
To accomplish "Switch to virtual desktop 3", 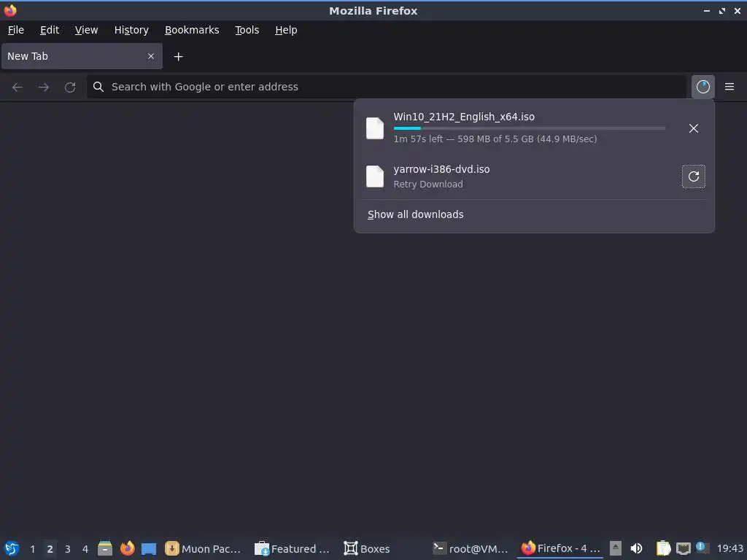I will pyautogui.click(x=67, y=548).
